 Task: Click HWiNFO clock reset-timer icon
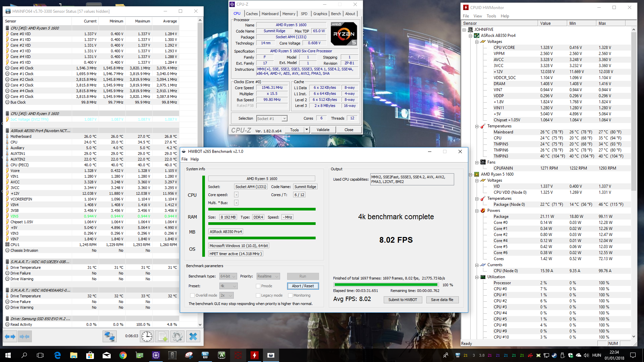(x=147, y=337)
